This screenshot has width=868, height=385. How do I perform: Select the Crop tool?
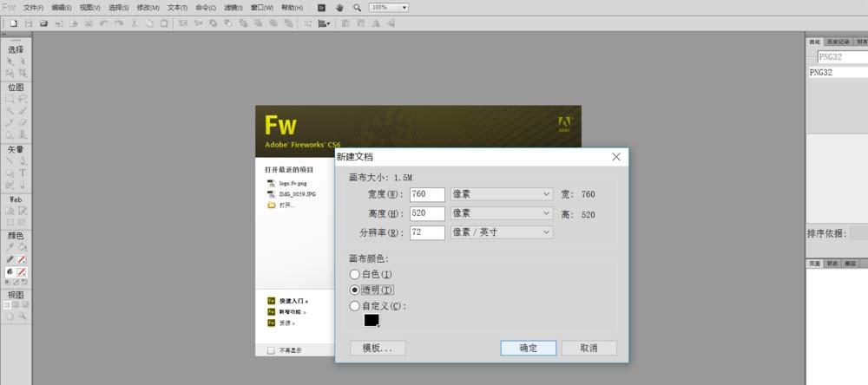23,73
